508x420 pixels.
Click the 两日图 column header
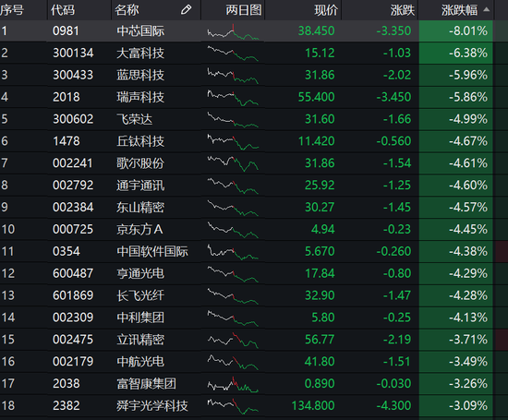pos(244,10)
